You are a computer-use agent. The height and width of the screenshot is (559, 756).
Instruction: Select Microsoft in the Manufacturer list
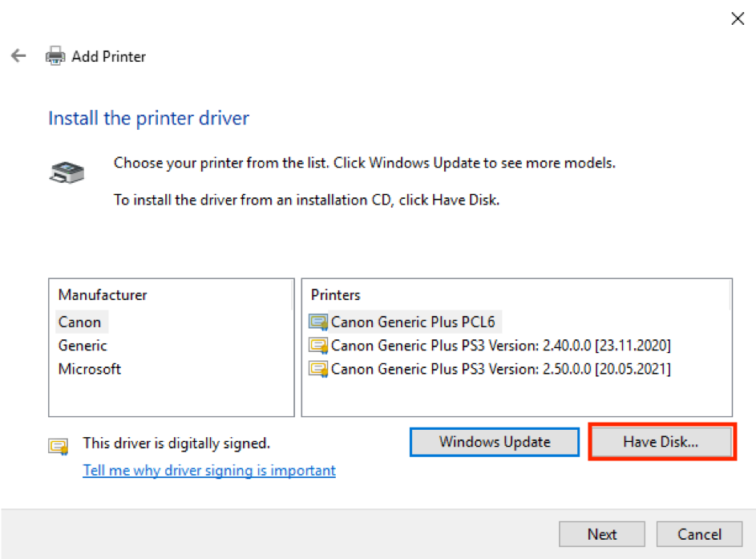(90, 369)
